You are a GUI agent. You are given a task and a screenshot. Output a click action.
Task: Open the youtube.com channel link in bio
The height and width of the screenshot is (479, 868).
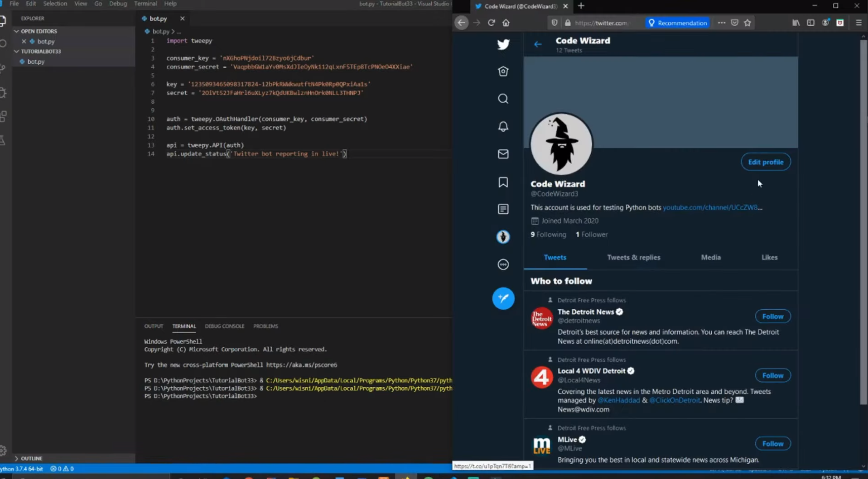click(x=713, y=207)
